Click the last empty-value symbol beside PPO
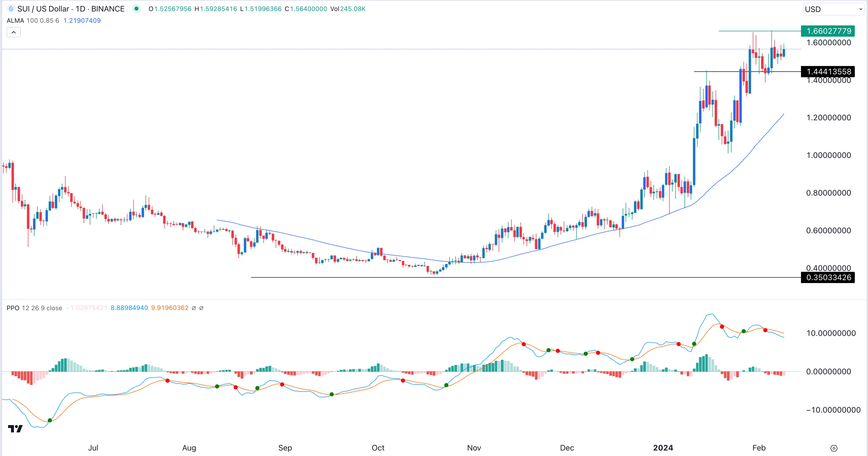This screenshot has height=456, width=868. point(201,308)
